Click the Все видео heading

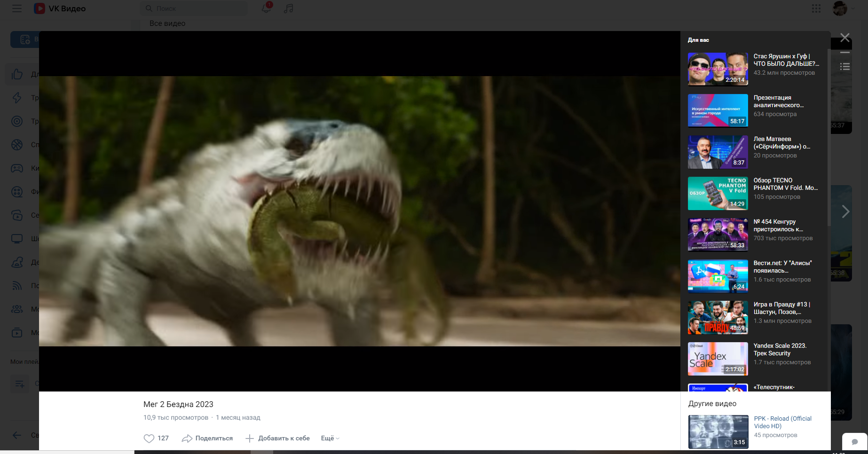pos(167,23)
